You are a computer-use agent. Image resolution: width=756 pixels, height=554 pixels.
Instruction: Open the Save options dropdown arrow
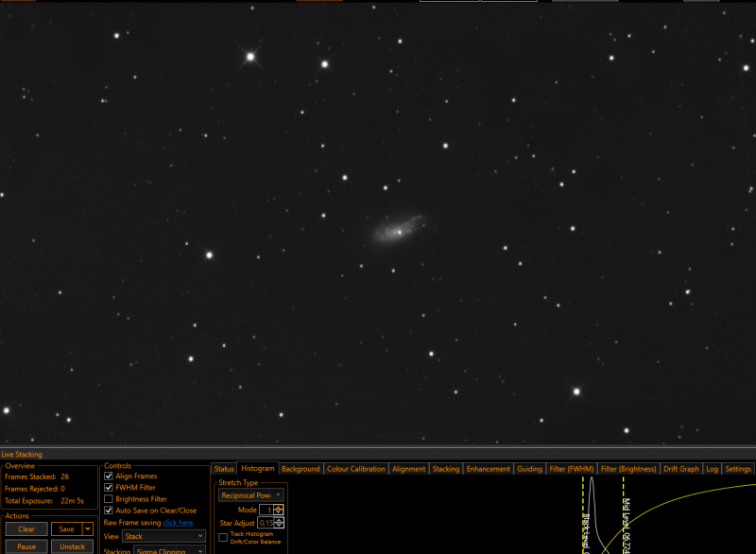pyautogui.click(x=88, y=528)
